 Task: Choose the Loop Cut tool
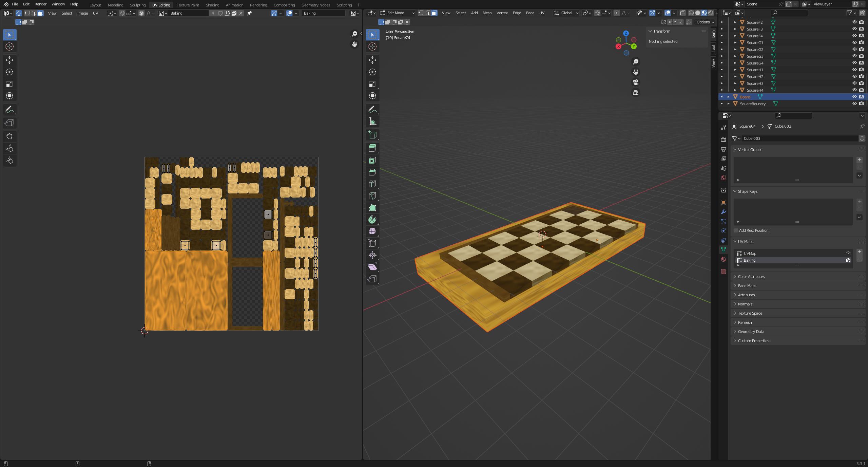click(x=372, y=184)
